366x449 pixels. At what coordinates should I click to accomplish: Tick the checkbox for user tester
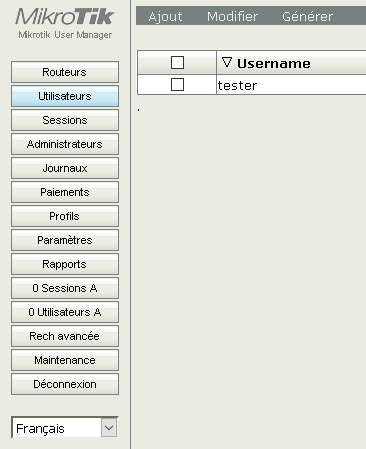(x=177, y=84)
